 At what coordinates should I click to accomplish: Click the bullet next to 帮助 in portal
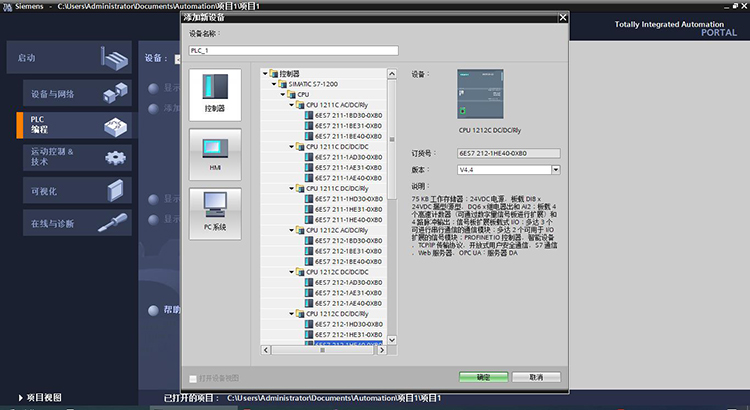pos(153,310)
